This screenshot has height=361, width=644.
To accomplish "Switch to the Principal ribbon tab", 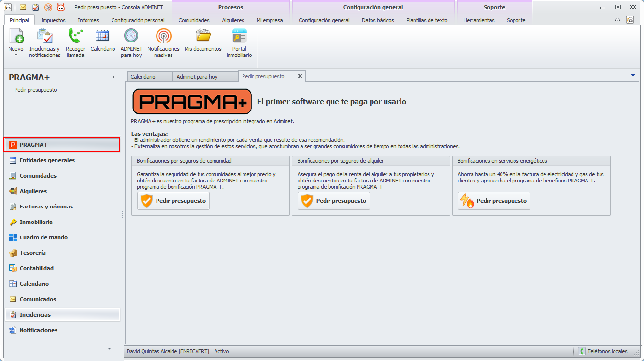I will (19, 20).
